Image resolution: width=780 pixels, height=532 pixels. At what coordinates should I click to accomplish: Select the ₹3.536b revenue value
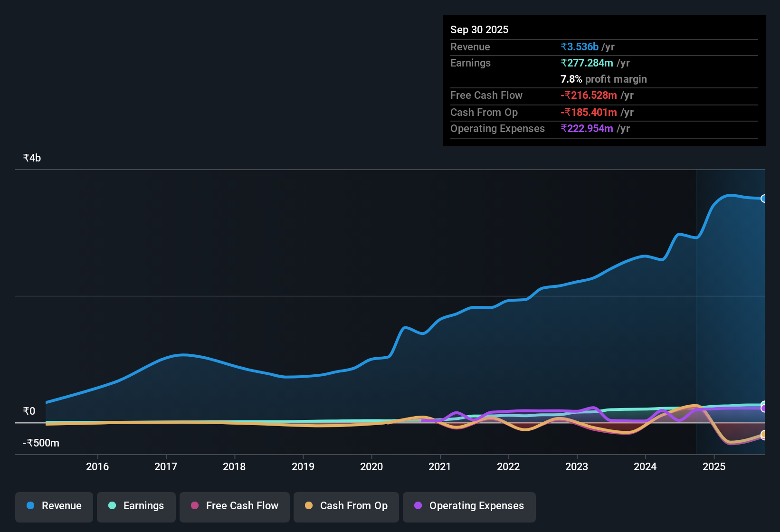click(579, 47)
